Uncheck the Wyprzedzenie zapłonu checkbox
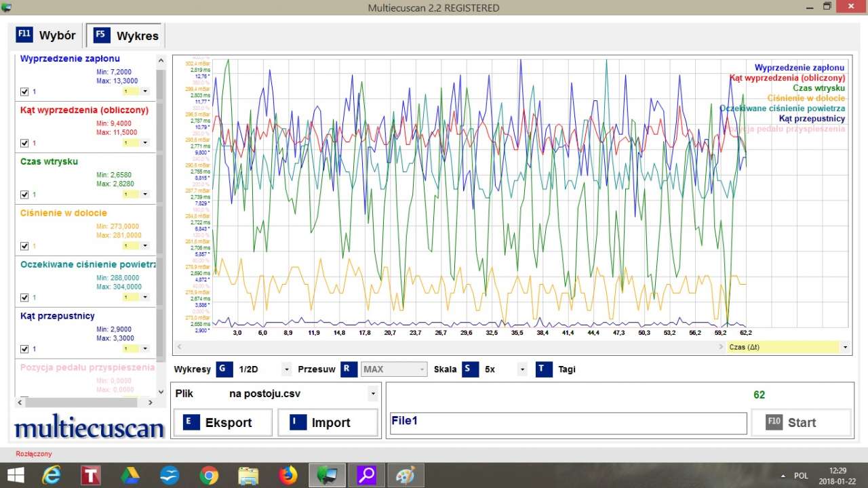 [24, 91]
